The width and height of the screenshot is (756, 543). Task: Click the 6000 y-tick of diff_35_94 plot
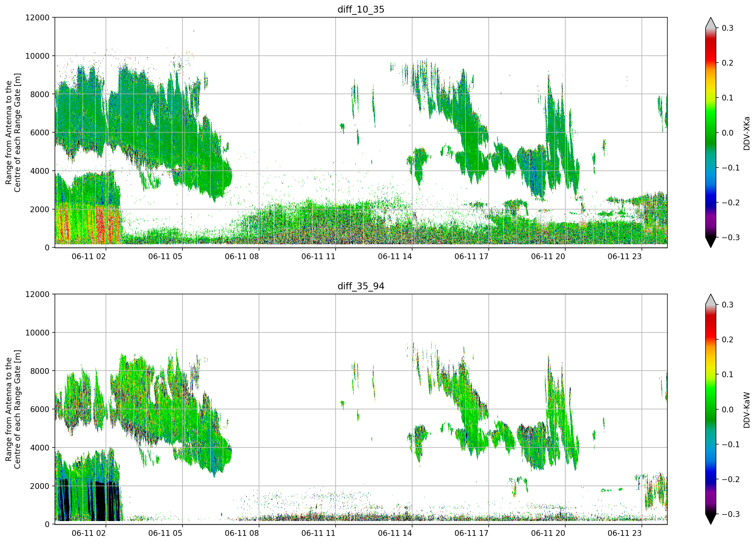[40, 410]
